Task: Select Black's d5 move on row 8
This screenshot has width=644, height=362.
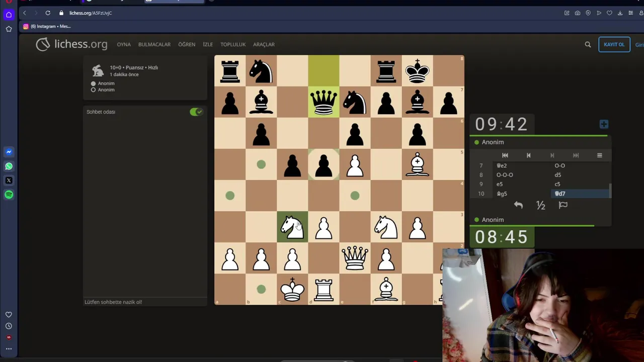Action: click(580, 175)
